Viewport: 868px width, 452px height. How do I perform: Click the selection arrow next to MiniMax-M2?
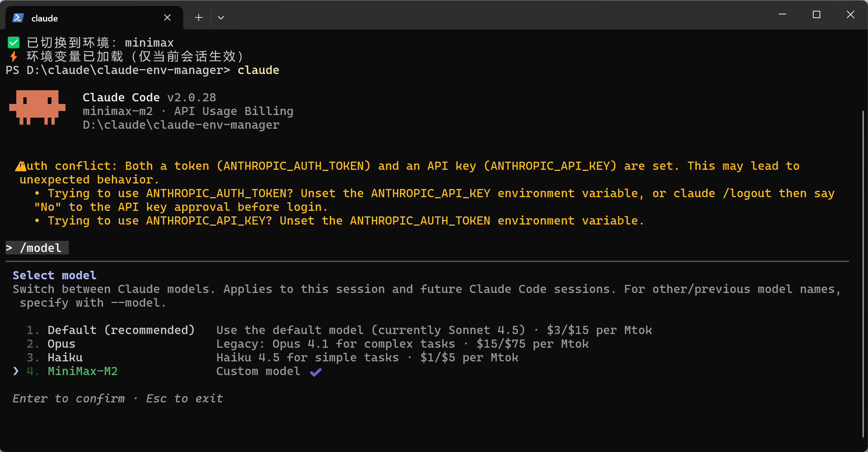[x=16, y=371]
